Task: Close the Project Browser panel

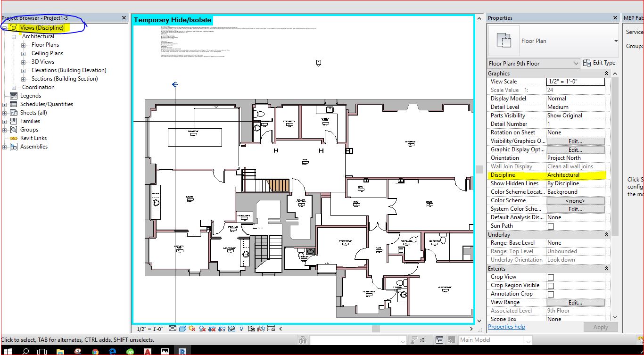Action: coord(124,18)
